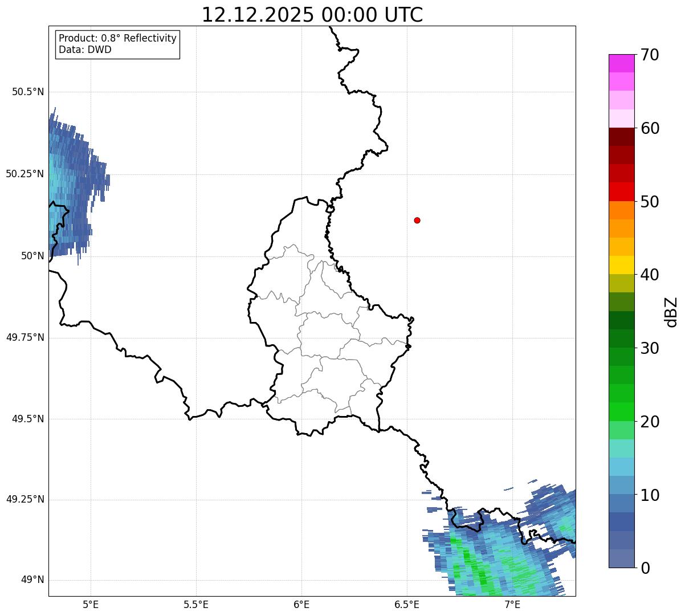This screenshot has height=616, width=685.
Task: Click the 6.5°E longitude label
Action: (407, 604)
